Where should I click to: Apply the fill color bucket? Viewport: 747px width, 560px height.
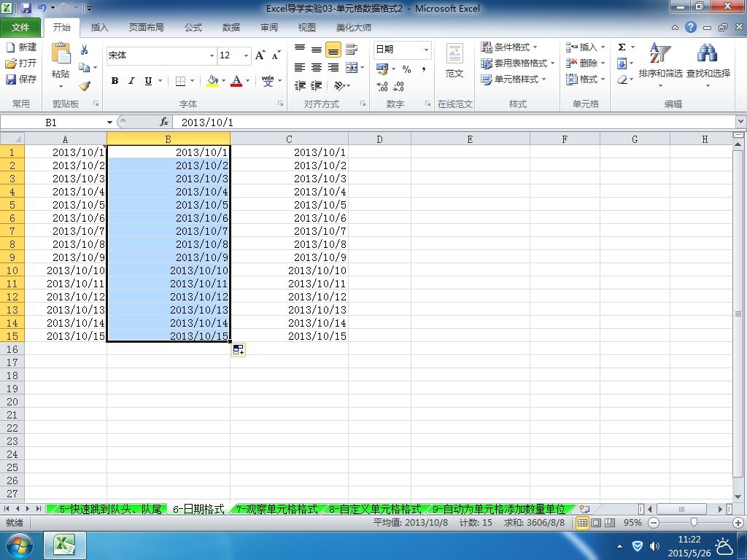click(x=212, y=80)
